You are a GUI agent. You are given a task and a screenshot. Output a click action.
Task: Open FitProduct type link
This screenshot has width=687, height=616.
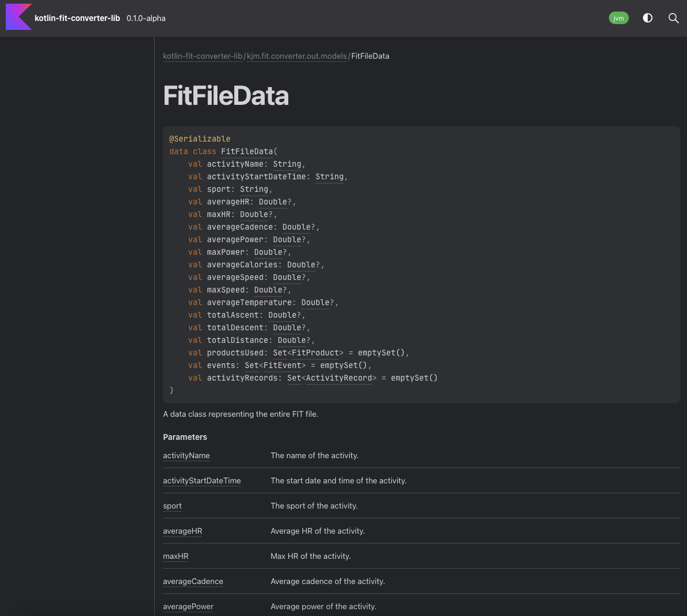tap(315, 353)
